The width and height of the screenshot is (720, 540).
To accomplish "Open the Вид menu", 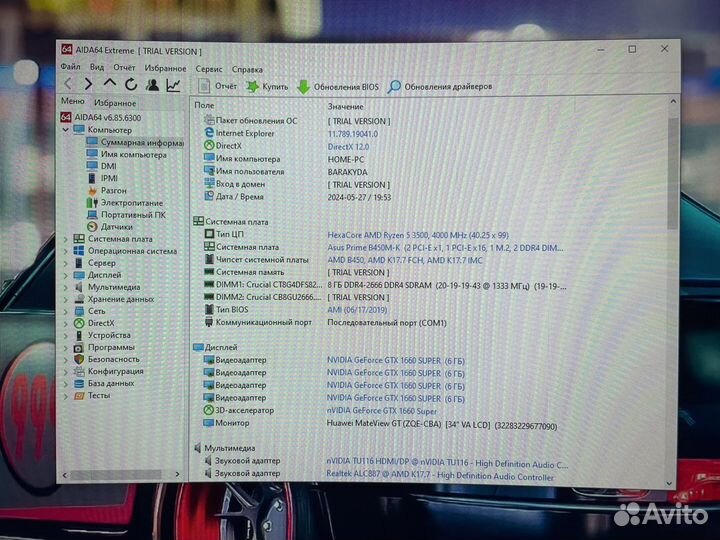I will pyautogui.click(x=96, y=68).
